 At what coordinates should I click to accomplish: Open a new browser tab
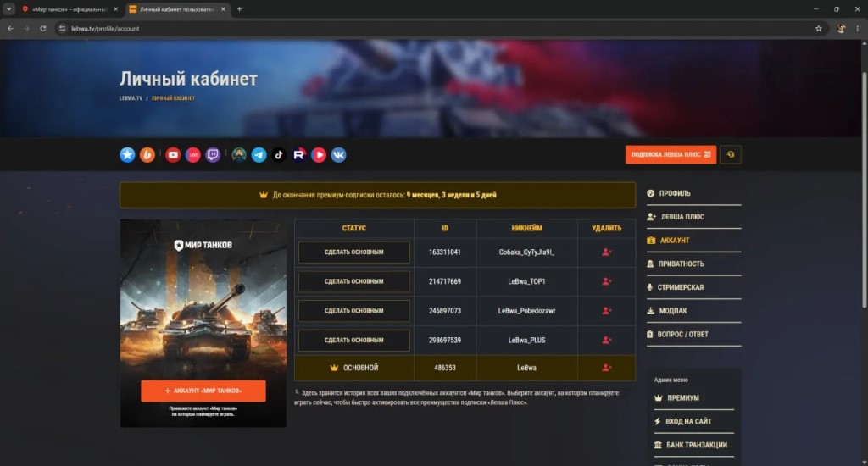239,8
